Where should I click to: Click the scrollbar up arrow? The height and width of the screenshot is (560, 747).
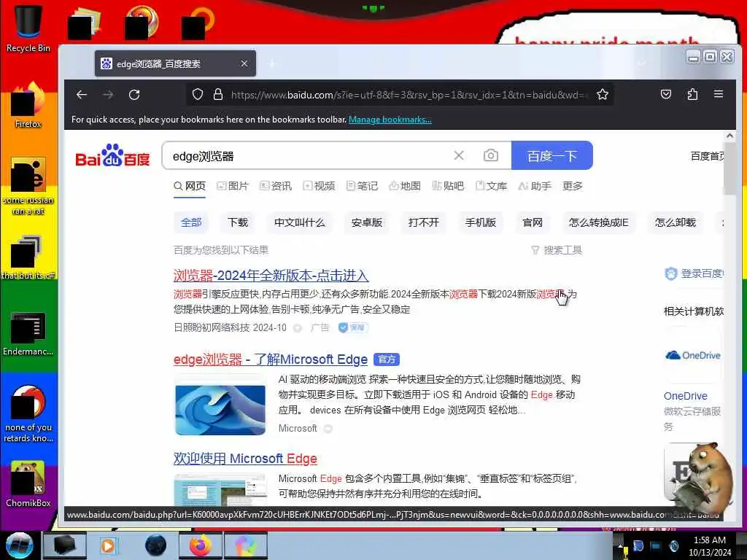tap(729, 136)
